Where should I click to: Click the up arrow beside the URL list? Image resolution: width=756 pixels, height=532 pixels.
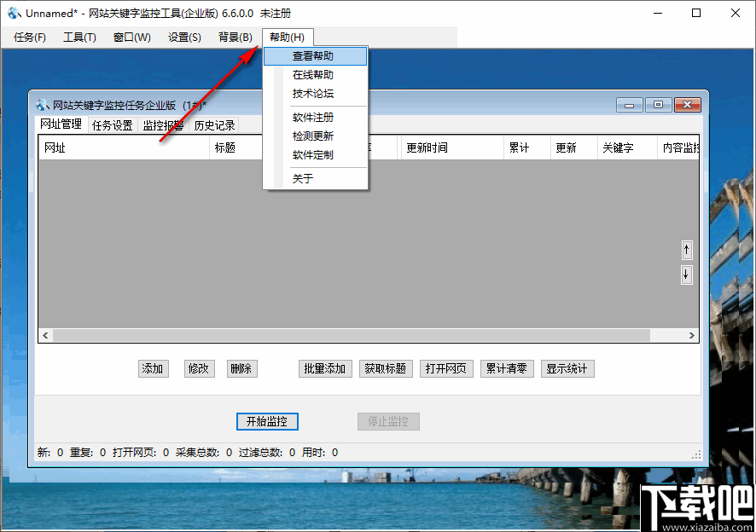(686, 250)
